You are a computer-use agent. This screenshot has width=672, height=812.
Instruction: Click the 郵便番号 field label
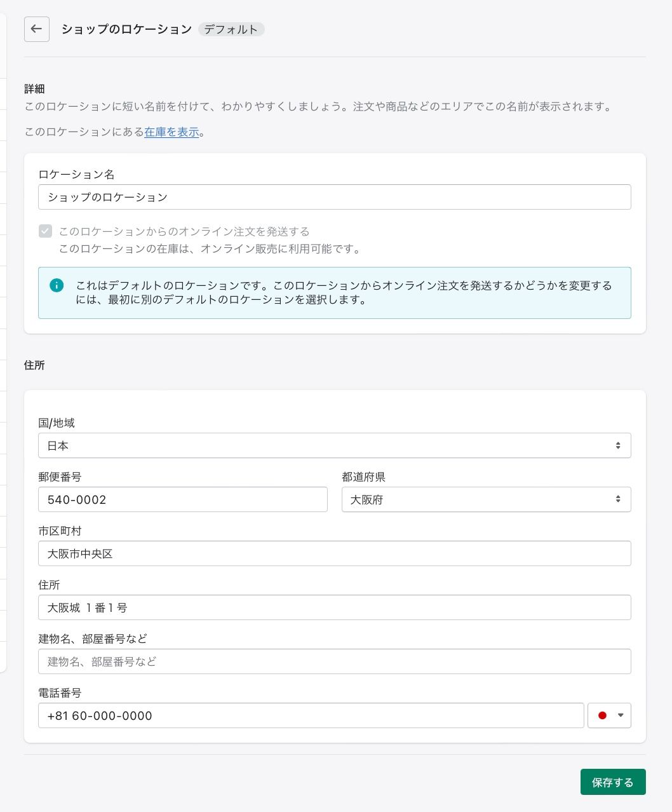60,477
